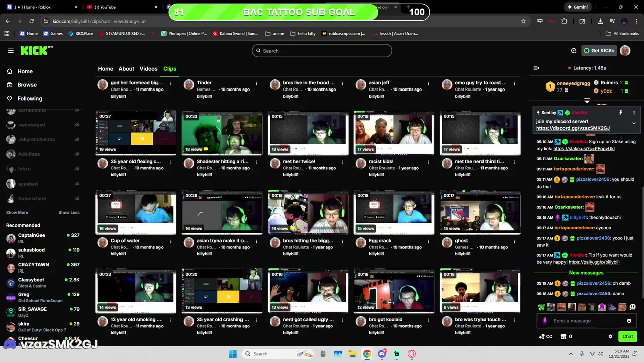Click the Windows Start button
644x362 pixels.
[233, 354]
